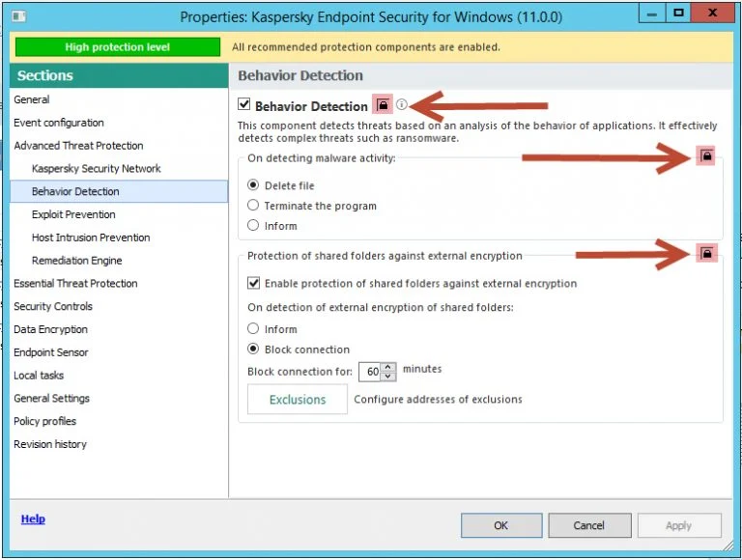This screenshot has height=560, width=742.
Task: Choose Inform under external encryption detection
Action: pyautogui.click(x=254, y=328)
